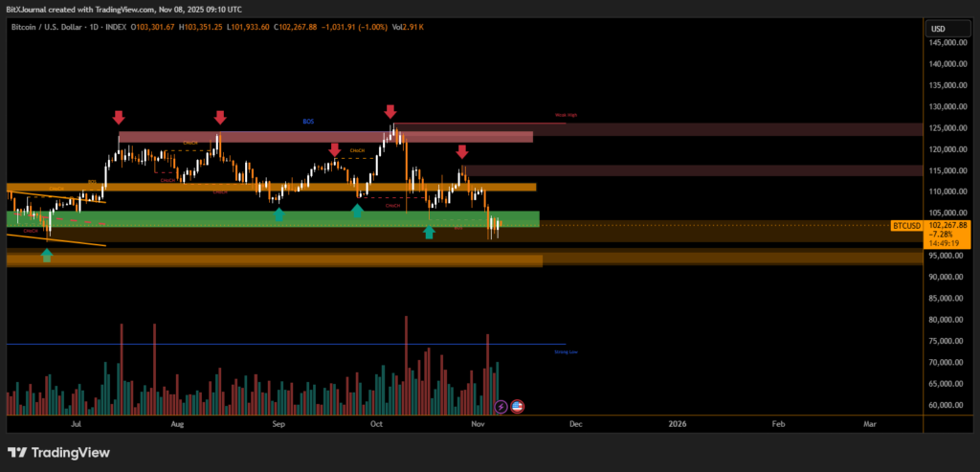Viewport: 980px width, 472px height.
Task: Click the BOS label on the chart
Action: pyautogui.click(x=308, y=122)
